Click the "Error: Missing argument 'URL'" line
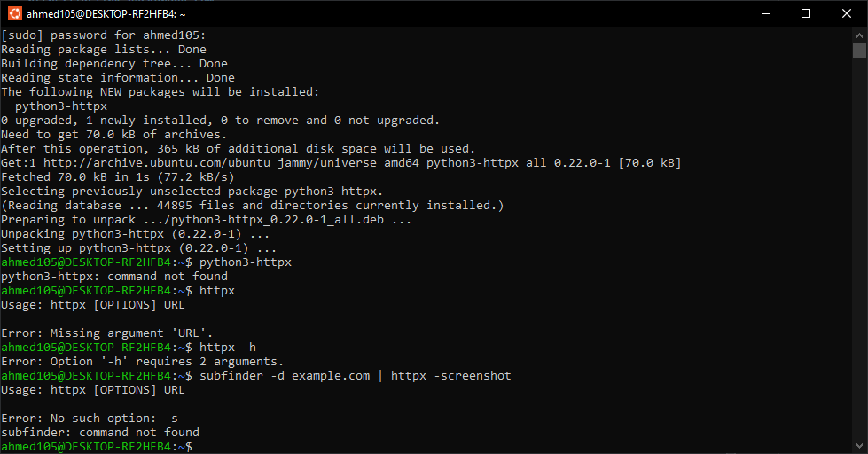This screenshot has height=454, width=868. (x=107, y=333)
